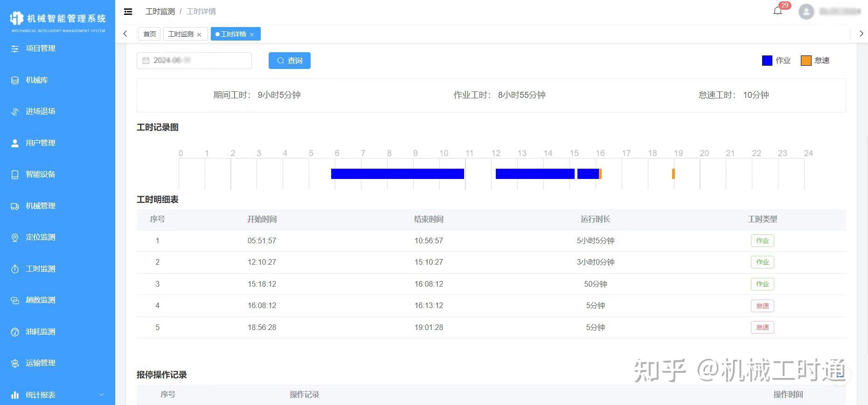Click end time 15:10:27
868x405 pixels.
point(429,262)
